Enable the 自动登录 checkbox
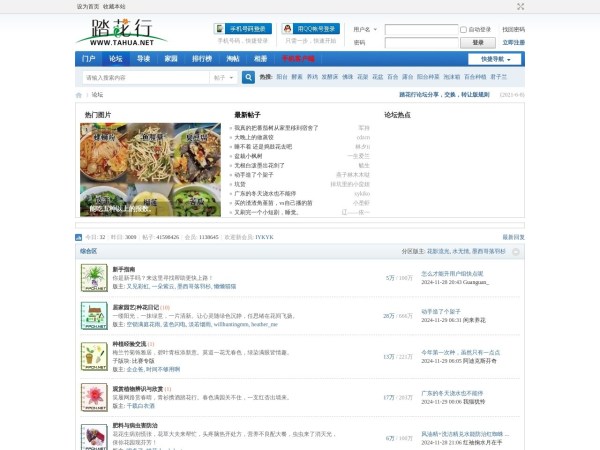600x450 pixels. pyautogui.click(x=465, y=30)
